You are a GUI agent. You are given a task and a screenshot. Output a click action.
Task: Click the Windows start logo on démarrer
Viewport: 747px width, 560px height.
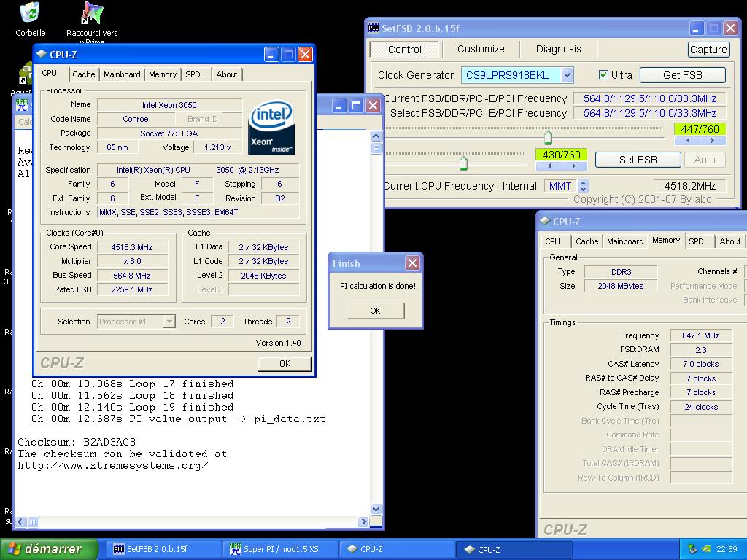point(13,549)
